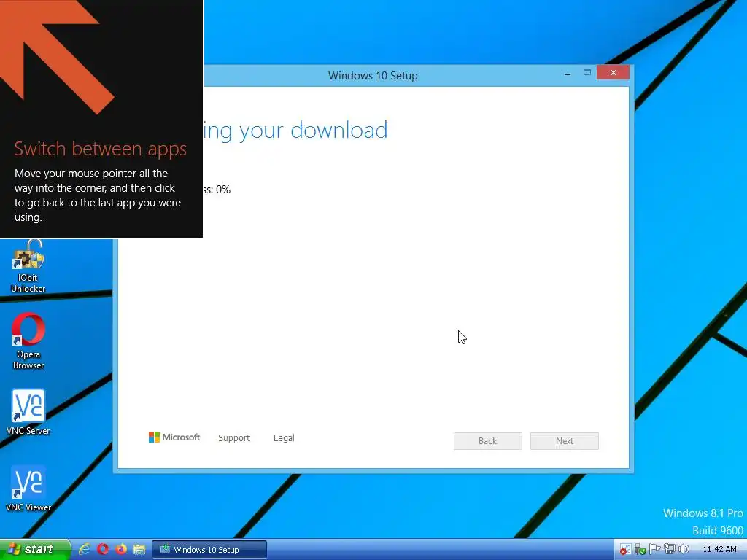This screenshot has height=560, width=747.
Task: Click the Safely Remove Hardware tray icon
Action: (640, 550)
